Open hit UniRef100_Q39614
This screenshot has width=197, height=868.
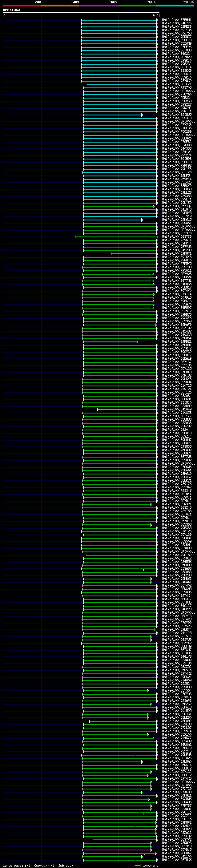point(176,240)
